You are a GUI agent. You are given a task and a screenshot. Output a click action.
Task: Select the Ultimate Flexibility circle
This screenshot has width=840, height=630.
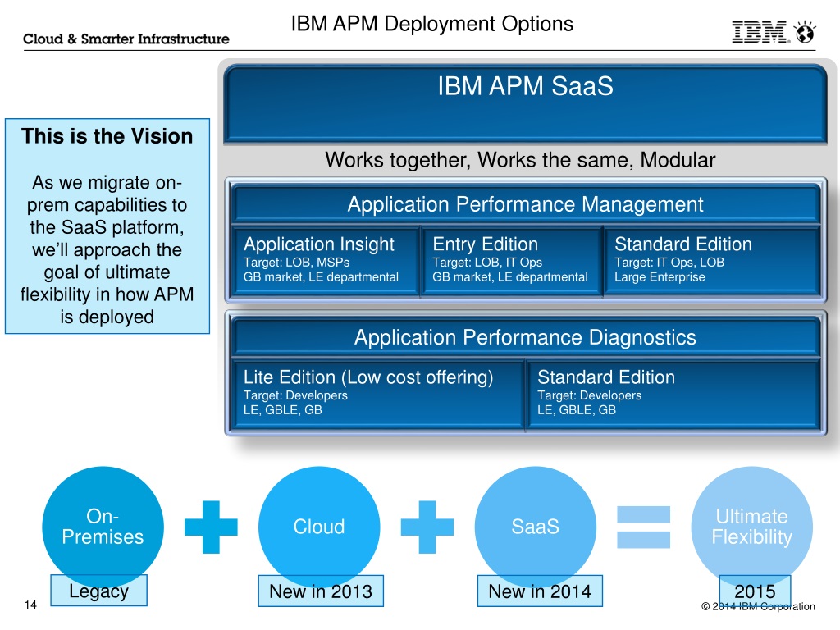pos(752,527)
